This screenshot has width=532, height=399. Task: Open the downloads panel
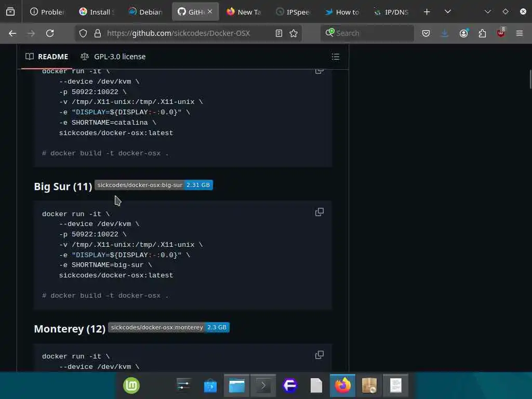tap(445, 33)
